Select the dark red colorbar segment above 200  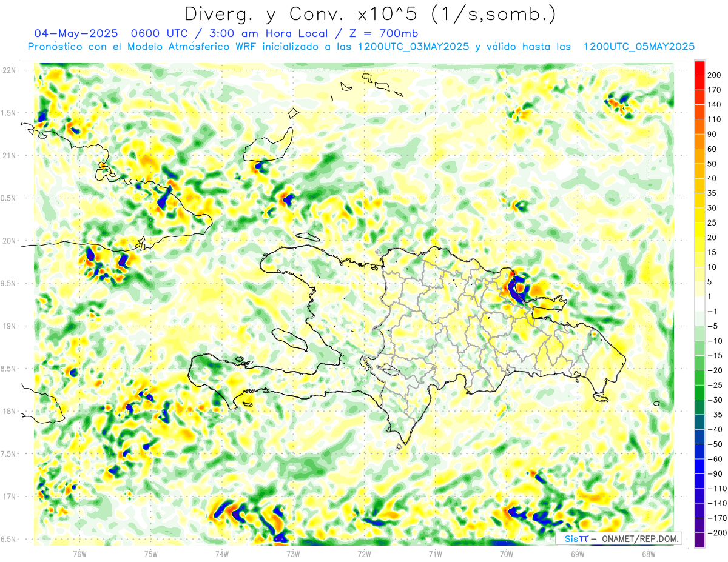(x=699, y=68)
